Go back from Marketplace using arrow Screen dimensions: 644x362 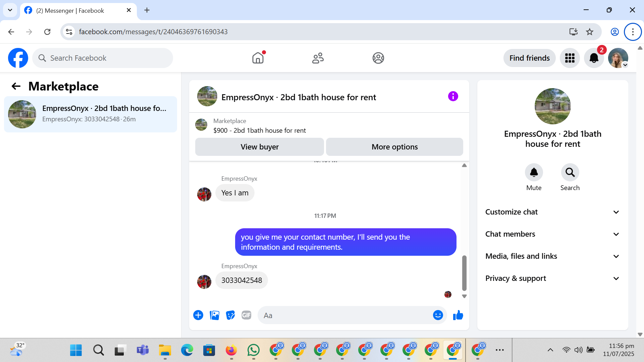(x=16, y=86)
